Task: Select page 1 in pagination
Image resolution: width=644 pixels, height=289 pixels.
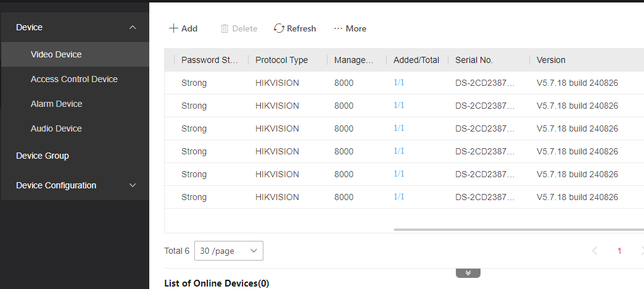Action: point(619,251)
